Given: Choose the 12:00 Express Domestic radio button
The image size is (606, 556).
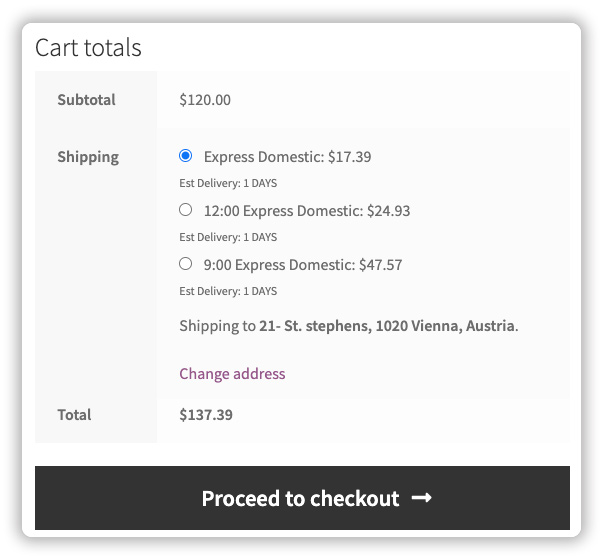Looking at the screenshot, I should tap(185, 210).
